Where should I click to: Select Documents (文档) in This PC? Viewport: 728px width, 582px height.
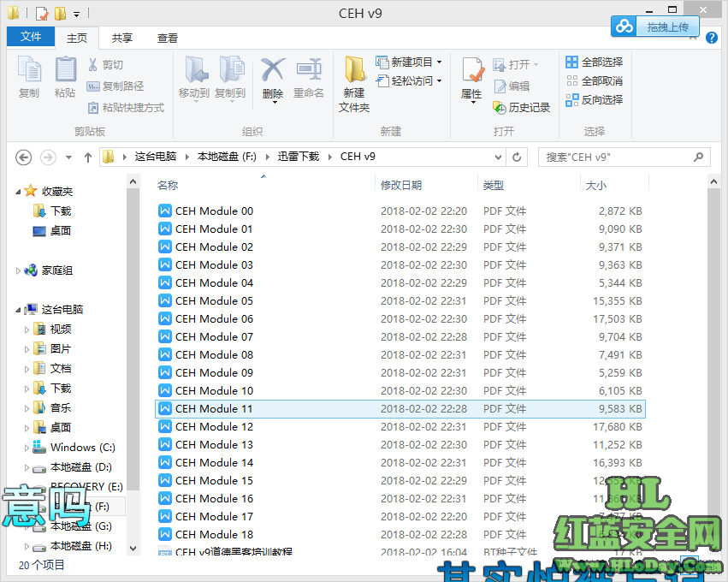click(x=52, y=369)
